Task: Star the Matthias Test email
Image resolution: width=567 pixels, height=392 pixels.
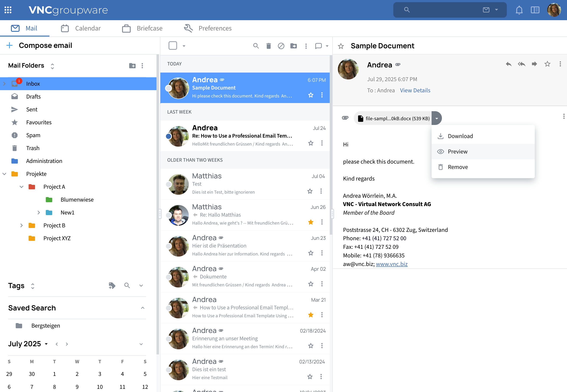Action: click(310, 191)
